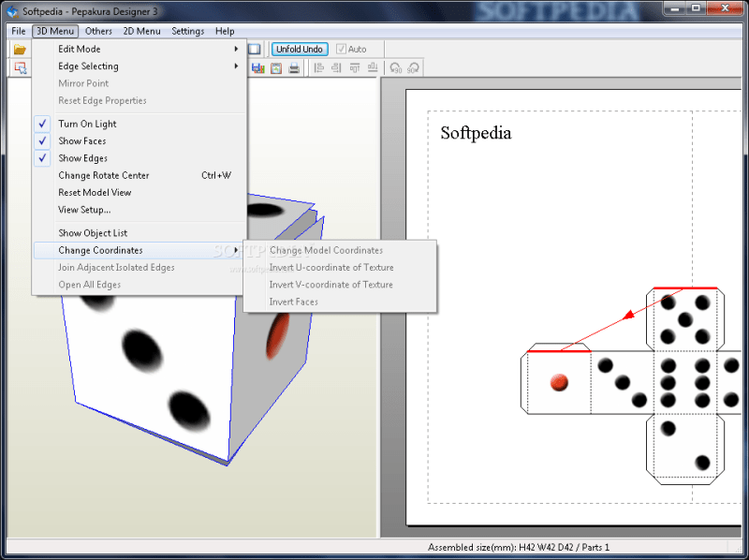Select Invert U-coordinate of Texture
The width and height of the screenshot is (749, 560).
tap(340, 268)
